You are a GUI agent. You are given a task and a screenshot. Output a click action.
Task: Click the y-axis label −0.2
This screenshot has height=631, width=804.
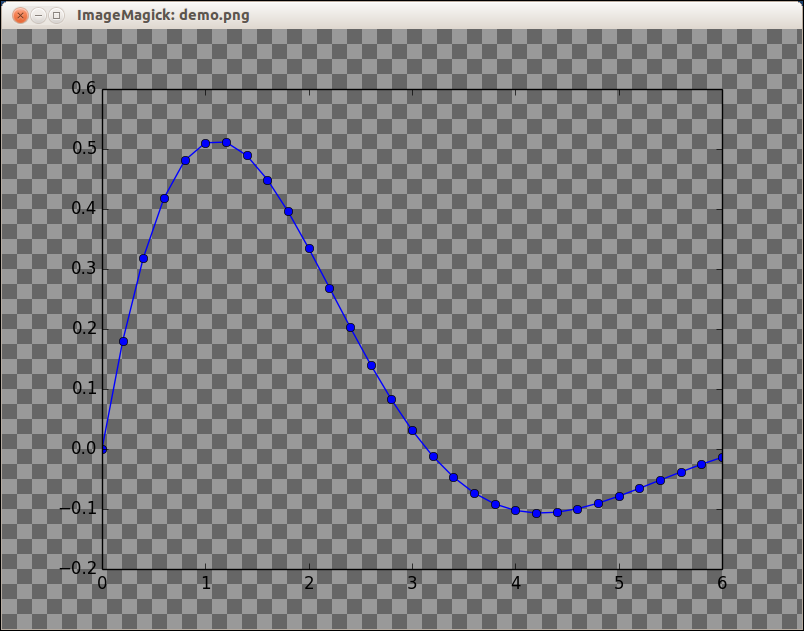(78, 568)
